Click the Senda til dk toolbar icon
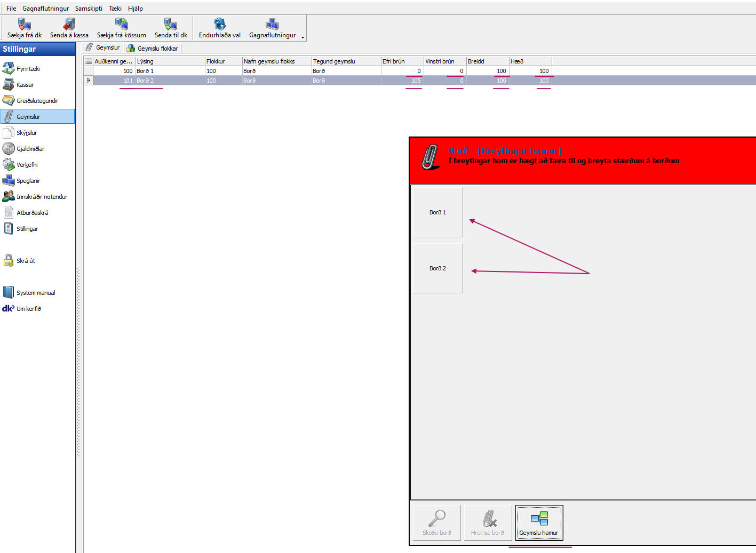Image resolution: width=756 pixels, height=553 pixels. point(171,24)
